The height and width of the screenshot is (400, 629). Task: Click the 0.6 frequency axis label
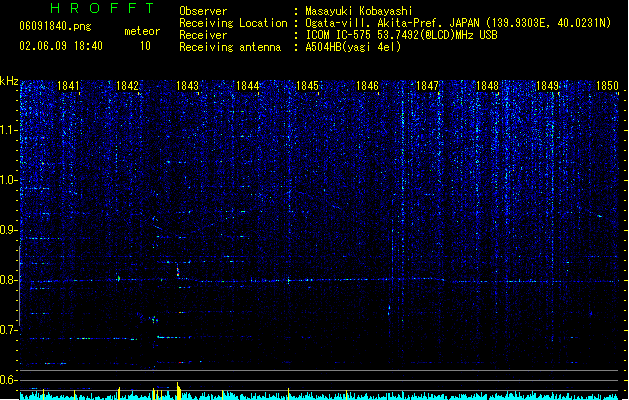(8, 380)
